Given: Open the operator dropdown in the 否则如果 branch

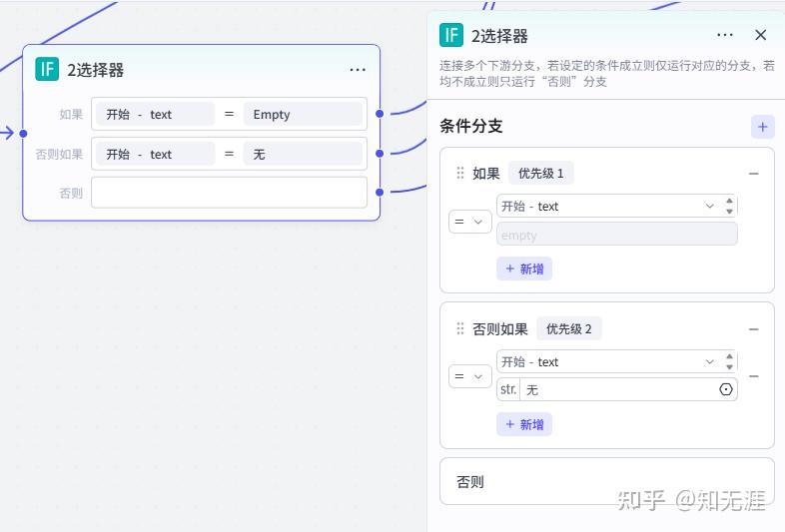Looking at the screenshot, I should 469,376.
